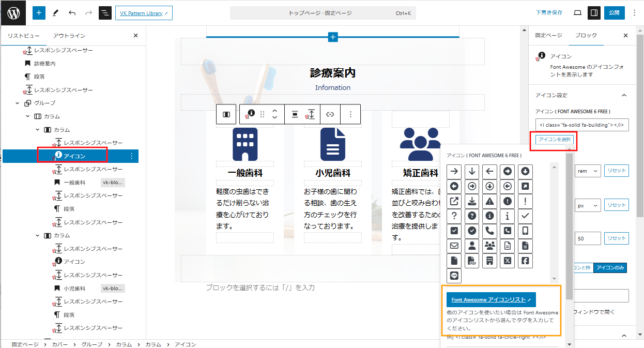Click the WordPress logo to exit the editor

click(13, 13)
